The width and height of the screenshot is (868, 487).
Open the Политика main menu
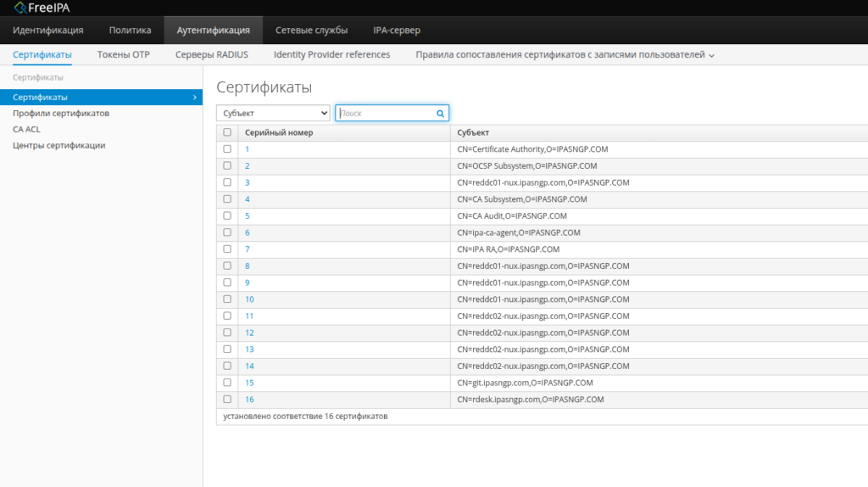coord(130,30)
